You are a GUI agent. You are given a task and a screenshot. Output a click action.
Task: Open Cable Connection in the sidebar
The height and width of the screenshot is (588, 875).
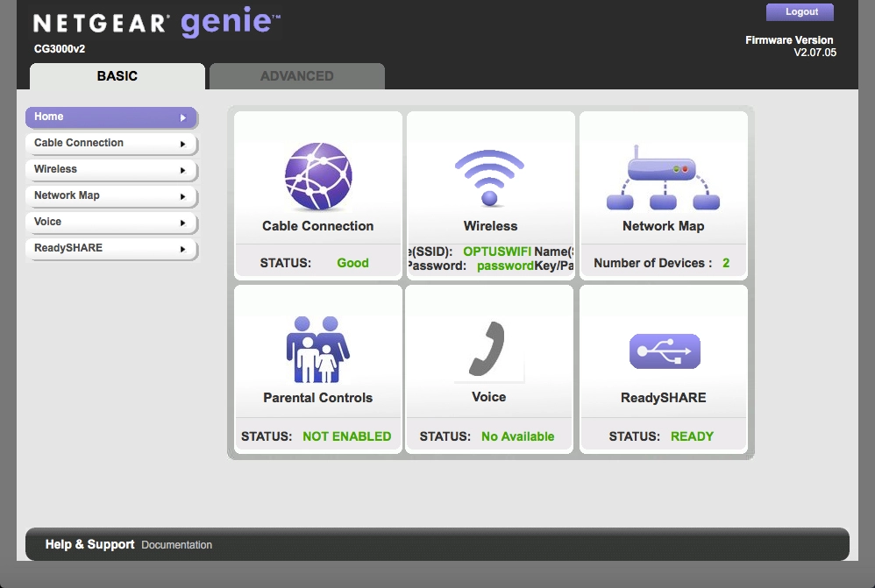coord(111,144)
